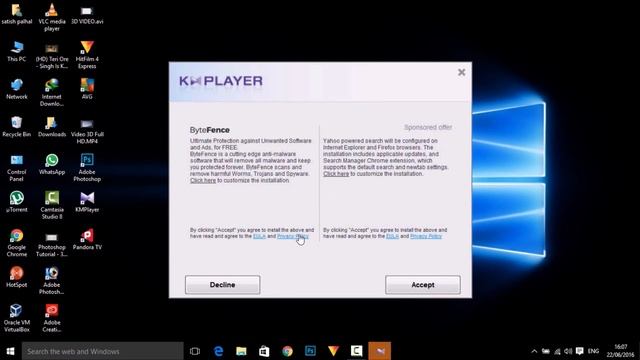The image size is (640, 360).
Task: Open HitFilm from the taskbar
Action: pos(333,351)
